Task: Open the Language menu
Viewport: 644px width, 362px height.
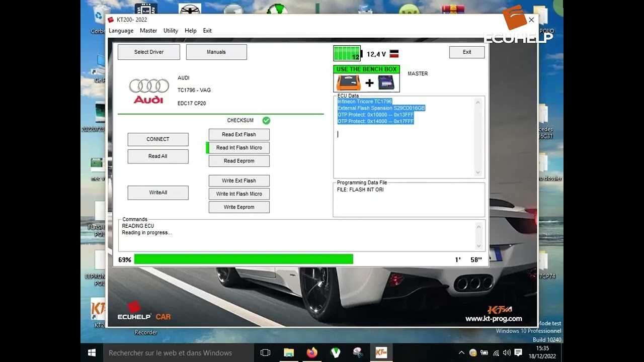Action: 121,31
